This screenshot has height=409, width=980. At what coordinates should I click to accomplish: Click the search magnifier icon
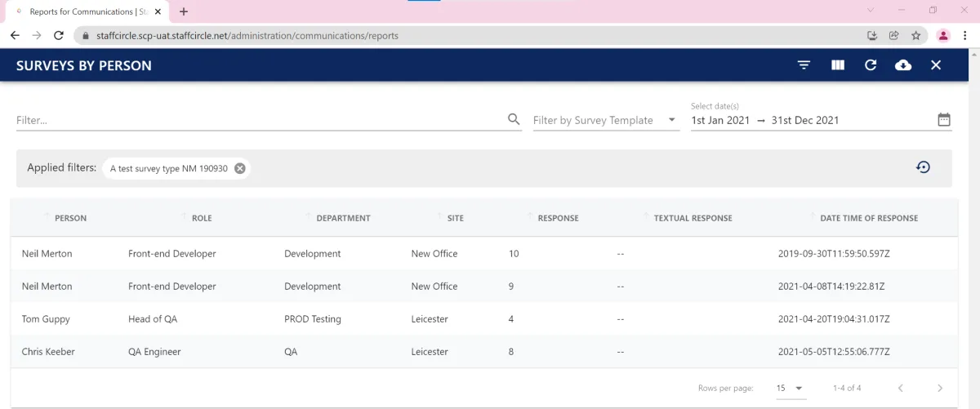tap(514, 119)
